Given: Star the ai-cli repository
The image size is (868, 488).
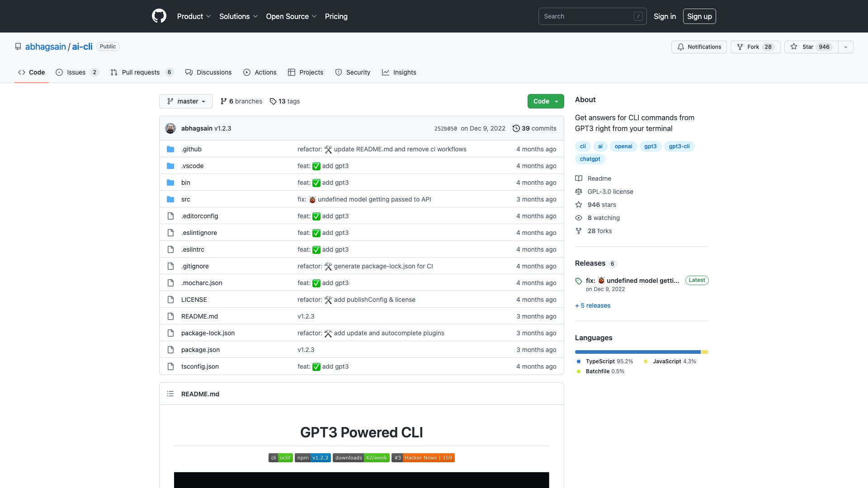Looking at the screenshot, I should pyautogui.click(x=811, y=47).
